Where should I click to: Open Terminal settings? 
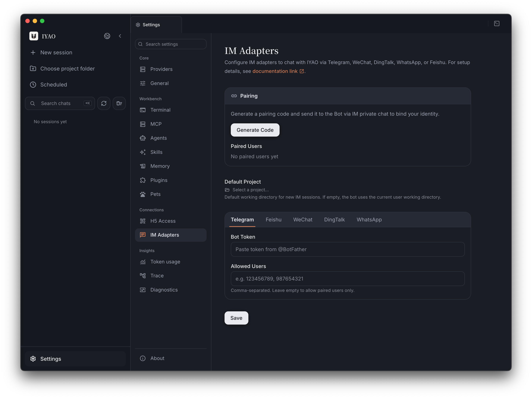[x=171, y=110]
